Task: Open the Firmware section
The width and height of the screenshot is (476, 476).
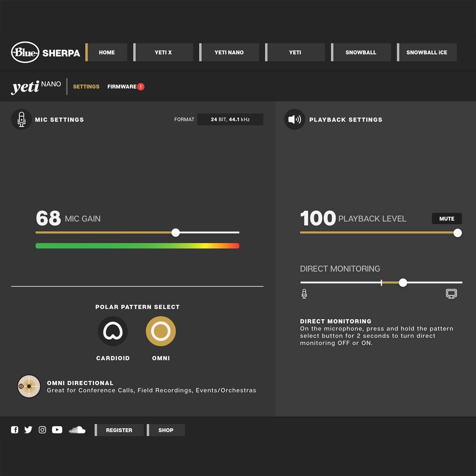Action: click(122, 87)
